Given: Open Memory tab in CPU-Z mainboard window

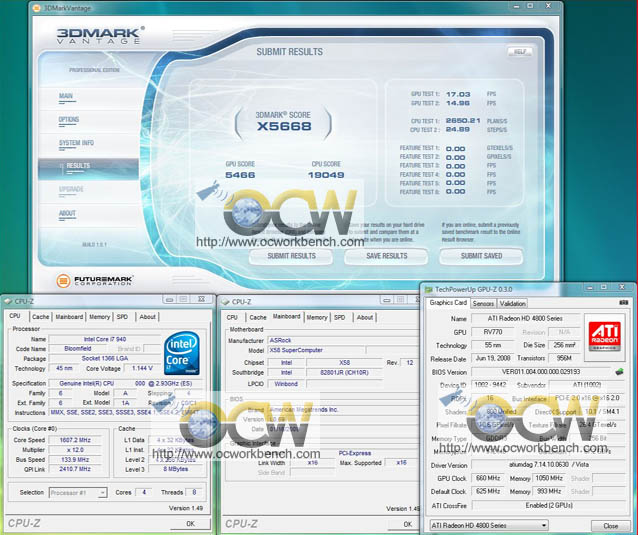Looking at the screenshot, I should click(x=317, y=317).
